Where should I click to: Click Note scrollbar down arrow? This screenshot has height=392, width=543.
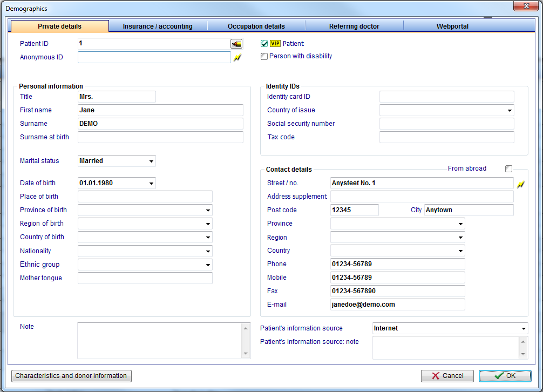(246, 354)
